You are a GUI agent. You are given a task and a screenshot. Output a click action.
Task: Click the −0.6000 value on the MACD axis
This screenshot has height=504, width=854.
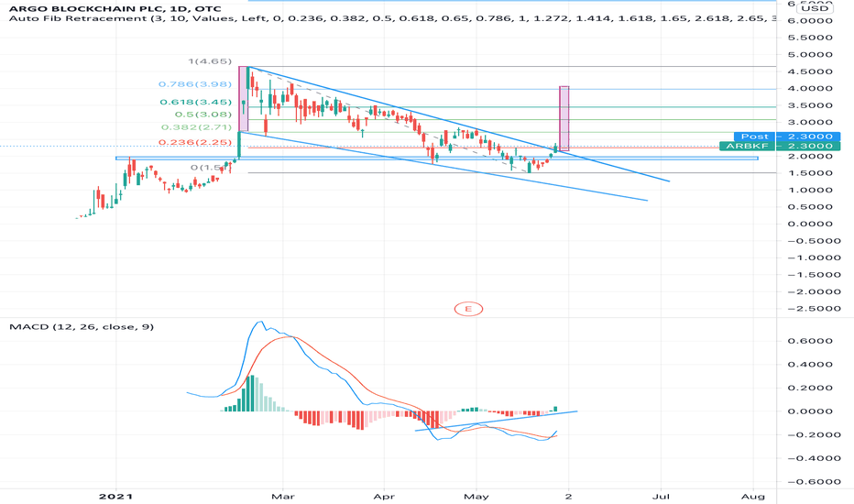(x=810, y=482)
